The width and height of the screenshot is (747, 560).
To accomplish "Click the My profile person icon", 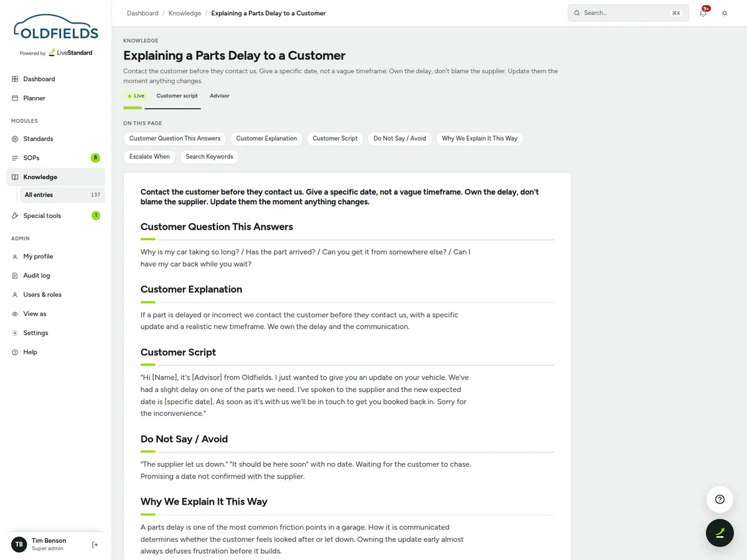I will click(15, 256).
